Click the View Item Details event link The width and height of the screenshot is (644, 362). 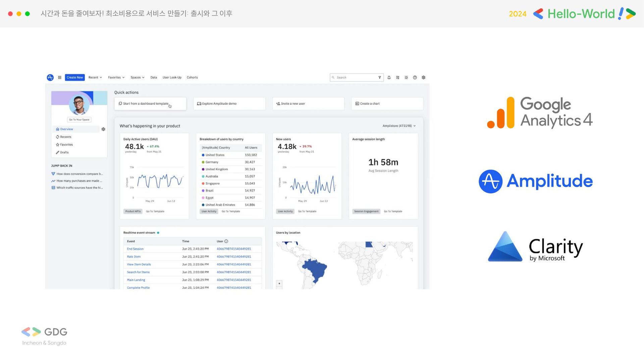point(139,264)
